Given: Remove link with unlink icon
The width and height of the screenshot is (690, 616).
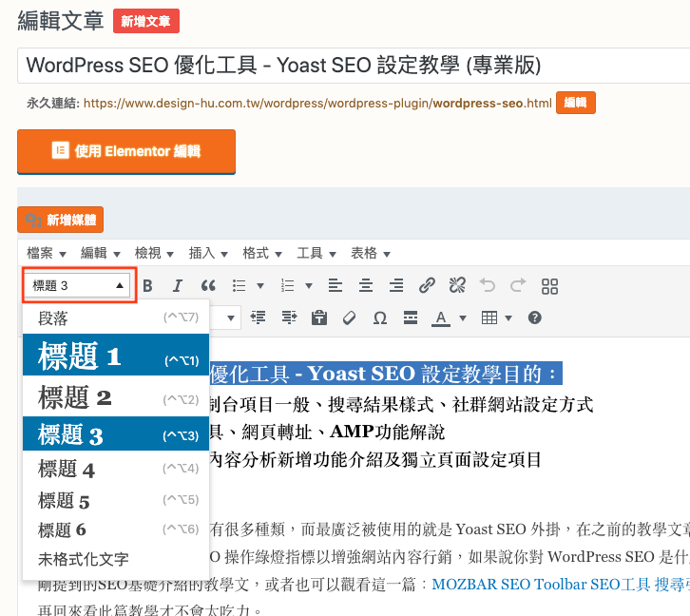Looking at the screenshot, I should pos(457,286).
